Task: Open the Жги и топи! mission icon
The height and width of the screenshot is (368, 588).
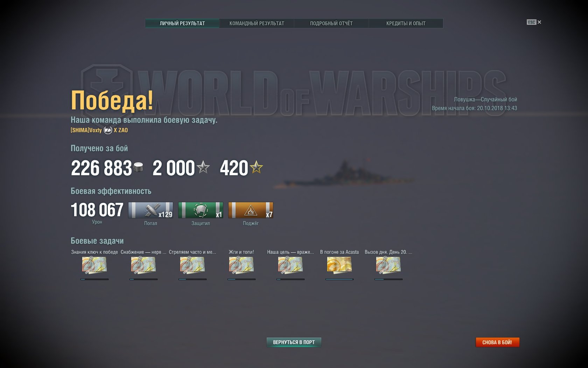Action: point(241,265)
